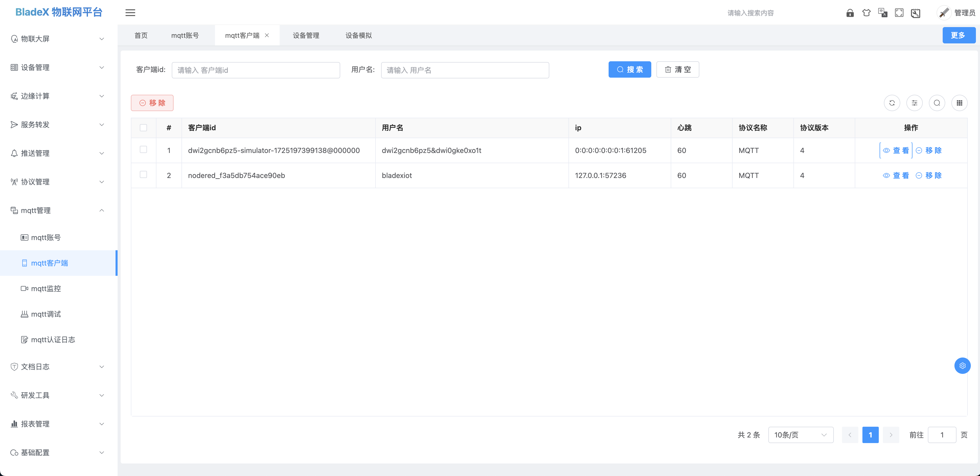Select checkbox for row 1 simulator client
980x476 pixels.
(143, 149)
